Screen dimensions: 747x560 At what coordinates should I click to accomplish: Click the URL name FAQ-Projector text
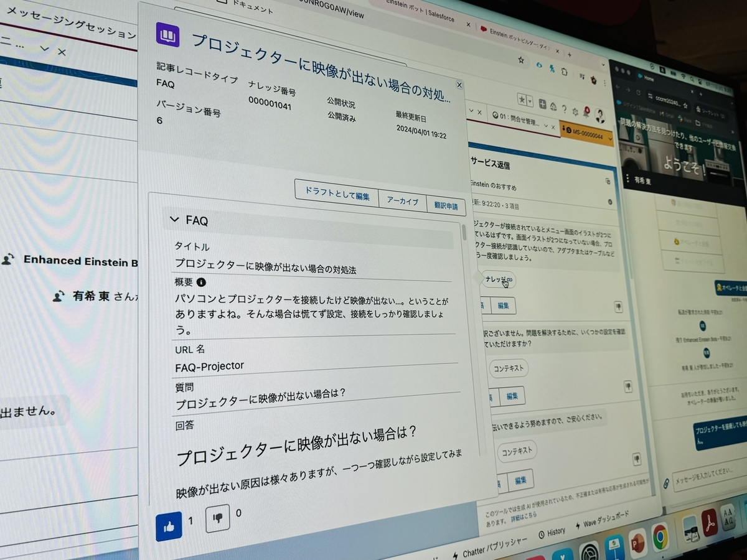point(209,366)
